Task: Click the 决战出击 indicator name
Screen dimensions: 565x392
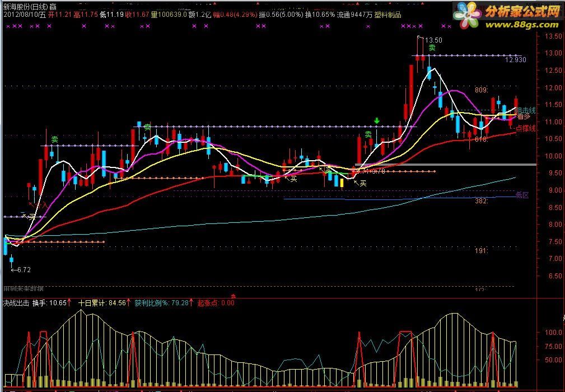Action: click(x=16, y=303)
